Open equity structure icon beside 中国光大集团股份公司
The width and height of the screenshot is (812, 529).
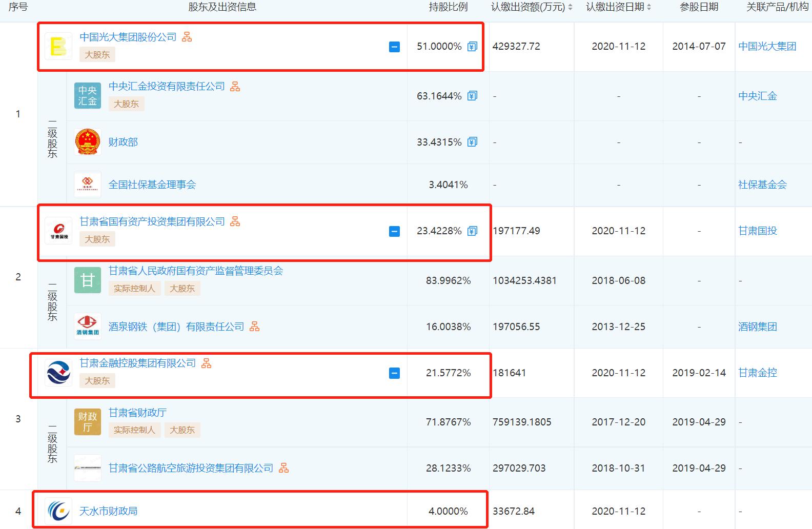(x=187, y=37)
